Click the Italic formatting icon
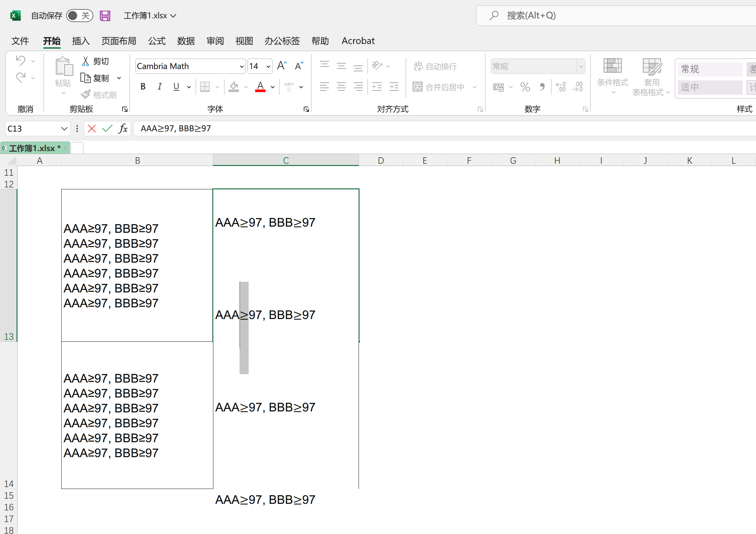 click(x=160, y=87)
